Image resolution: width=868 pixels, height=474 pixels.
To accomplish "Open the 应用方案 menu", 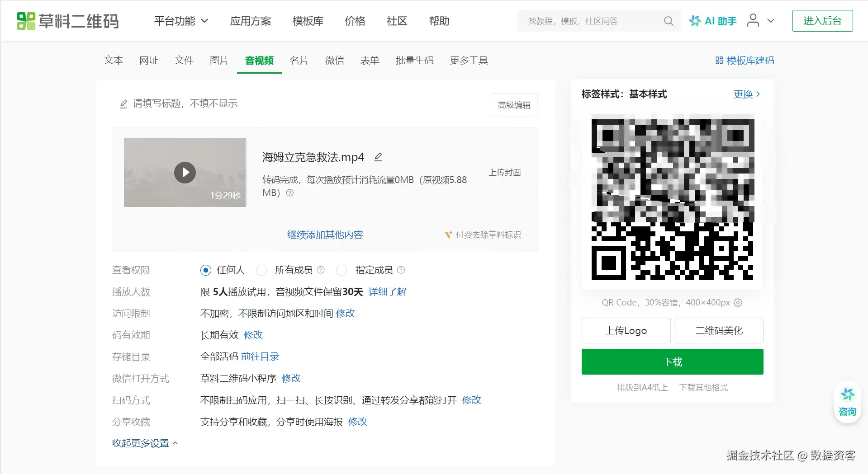I will (251, 21).
